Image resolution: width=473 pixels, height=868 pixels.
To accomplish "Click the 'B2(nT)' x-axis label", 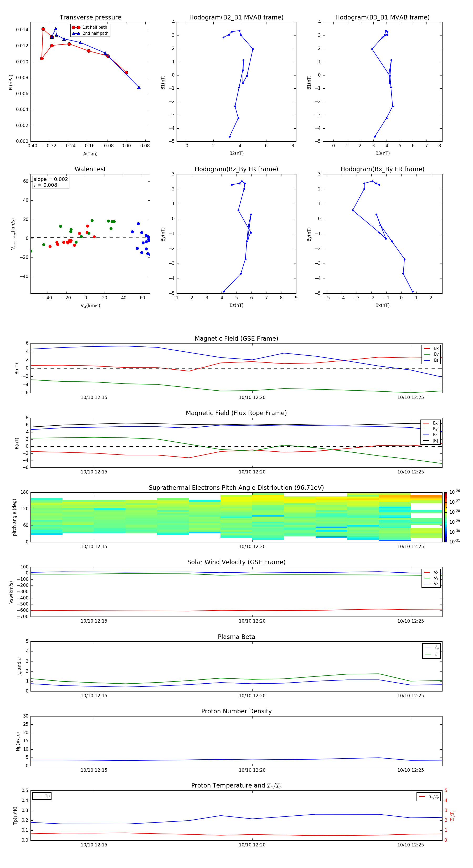I will coord(236,153).
